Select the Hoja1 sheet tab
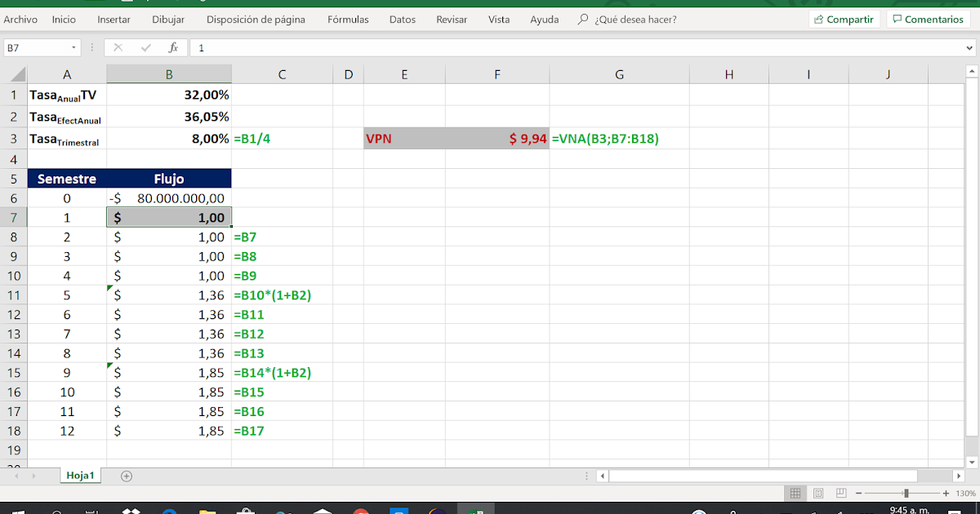Image resolution: width=980 pixels, height=514 pixels. tap(80, 476)
